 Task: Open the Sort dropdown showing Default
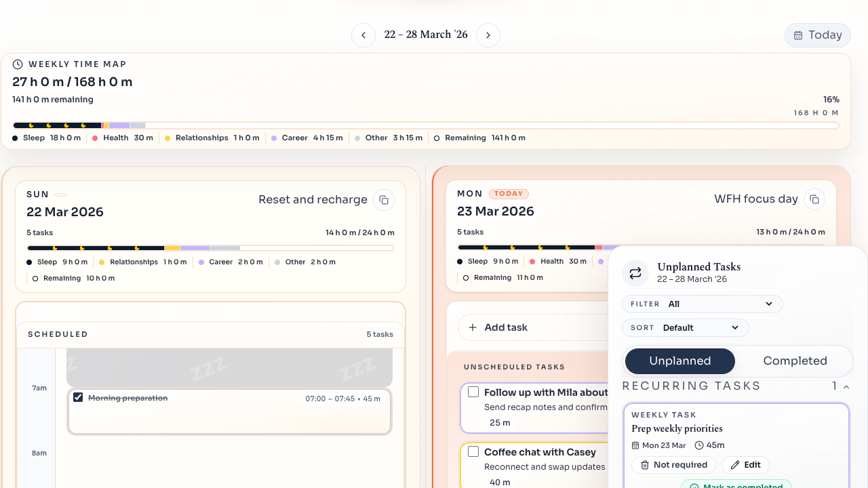point(685,327)
